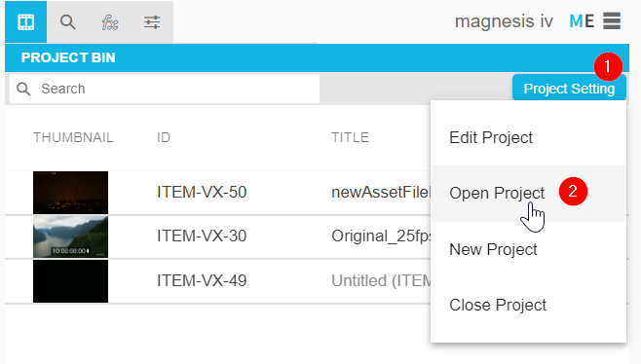Select the ITEM-VX-50 row ID
The width and height of the screenshot is (641, 364).
(202, 192)
